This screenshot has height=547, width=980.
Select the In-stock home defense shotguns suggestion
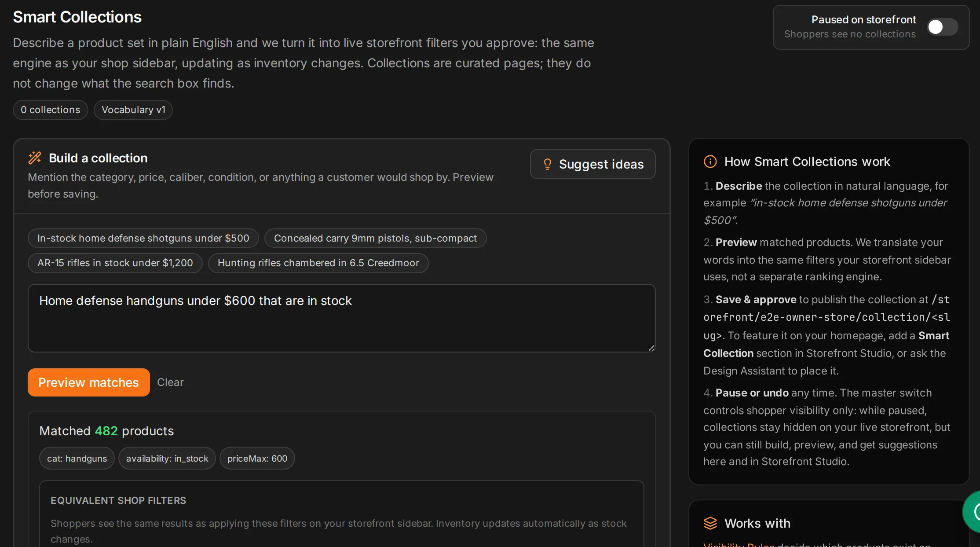click(143, 238)
